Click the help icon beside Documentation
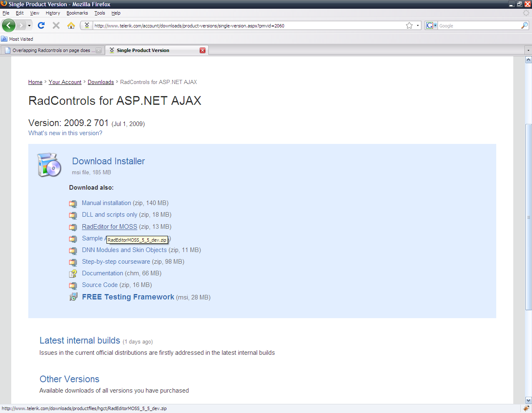 (x=73, y=274)
